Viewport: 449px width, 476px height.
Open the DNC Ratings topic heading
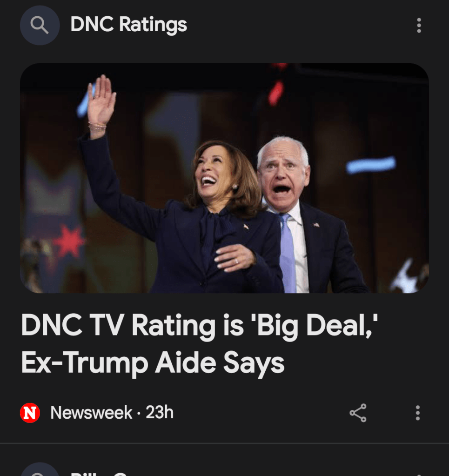pos(129,25)
